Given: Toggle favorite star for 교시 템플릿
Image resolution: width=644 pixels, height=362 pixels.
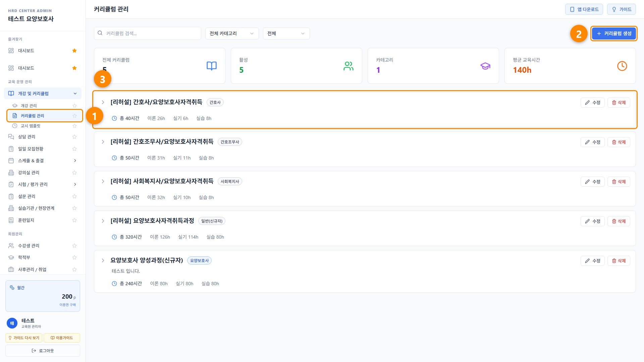Looking at the screenshot, I should coord(74,126).
